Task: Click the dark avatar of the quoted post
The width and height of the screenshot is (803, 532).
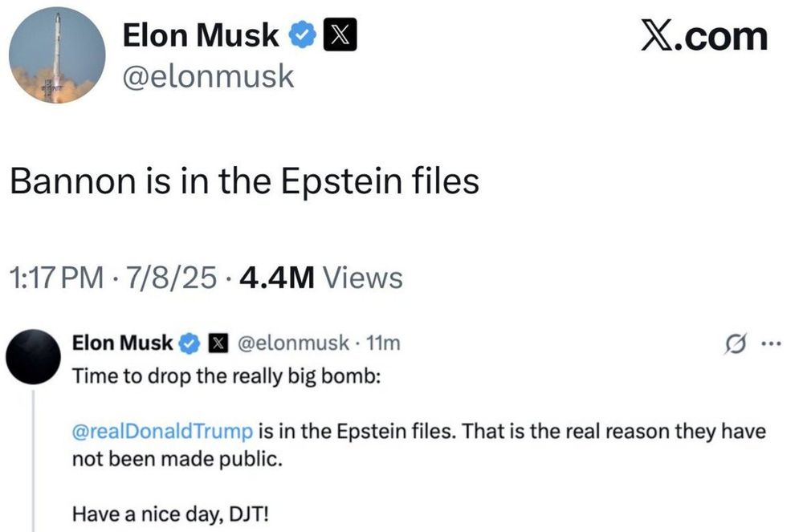Action: point(34,355)
